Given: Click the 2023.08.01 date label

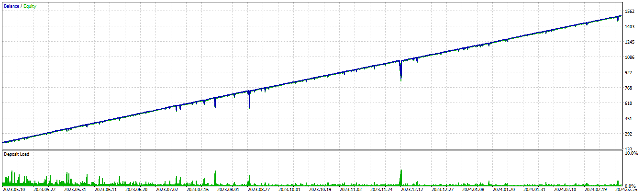Looking at the screenshot, I should [x=228, y=190].
